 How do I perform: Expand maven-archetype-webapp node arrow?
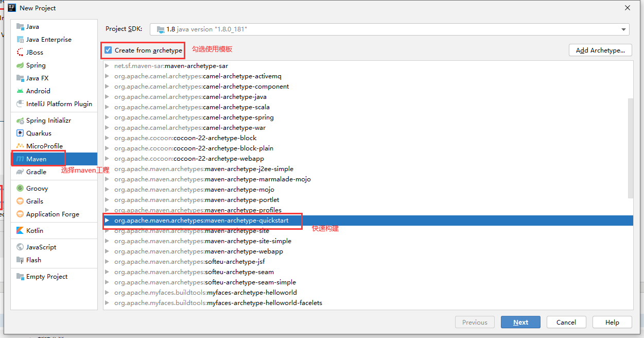(x=107, y=251)
